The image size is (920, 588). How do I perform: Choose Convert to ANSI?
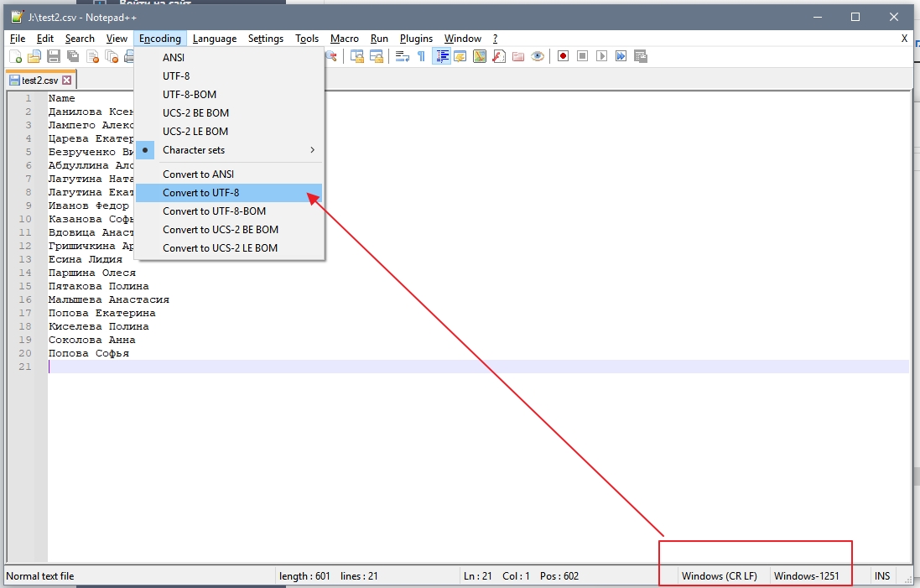point(229,174)
